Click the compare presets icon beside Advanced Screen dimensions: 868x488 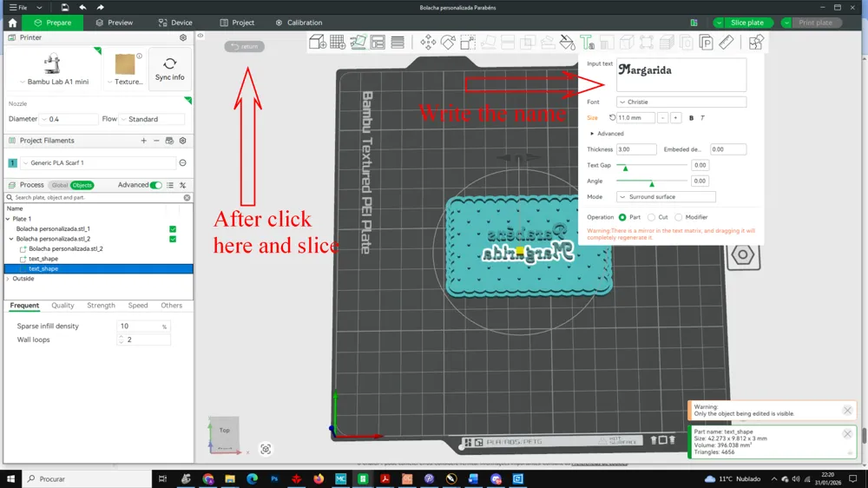(x=182, y=185)
